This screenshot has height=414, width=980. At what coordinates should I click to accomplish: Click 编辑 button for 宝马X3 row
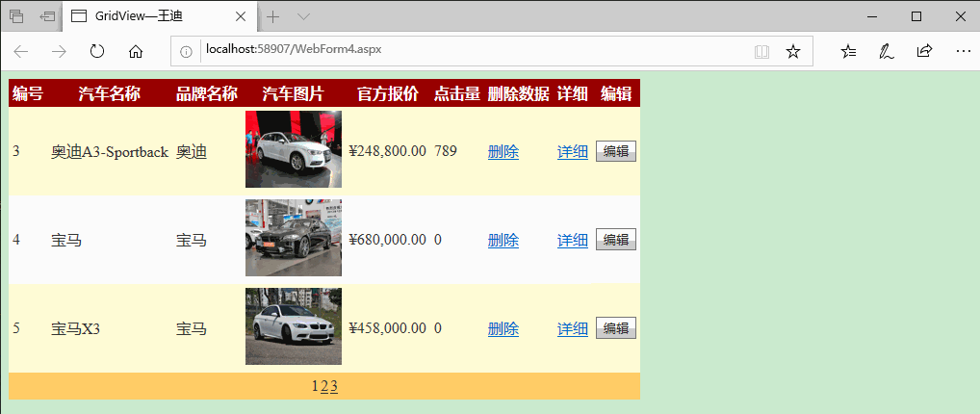point(615,328)
